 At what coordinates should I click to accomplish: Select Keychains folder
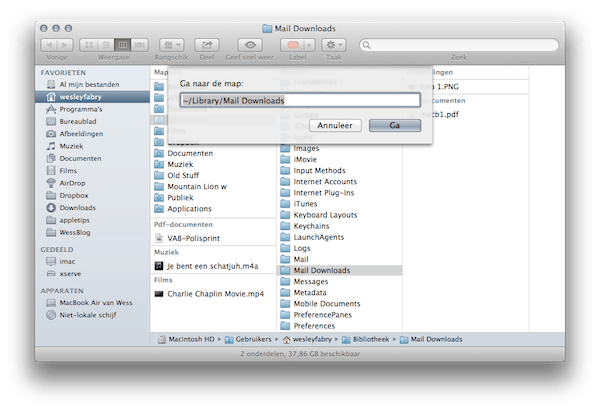[339, 226]
